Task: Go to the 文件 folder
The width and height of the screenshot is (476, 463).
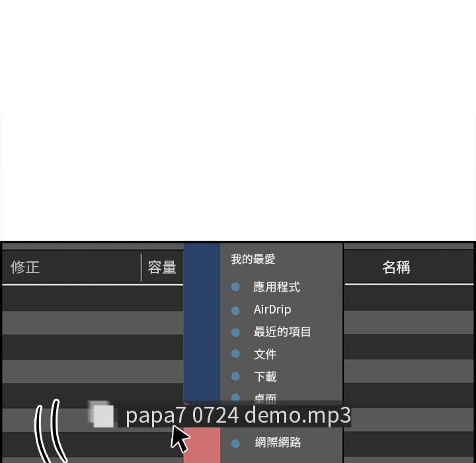Action: [x=265, y=355]
